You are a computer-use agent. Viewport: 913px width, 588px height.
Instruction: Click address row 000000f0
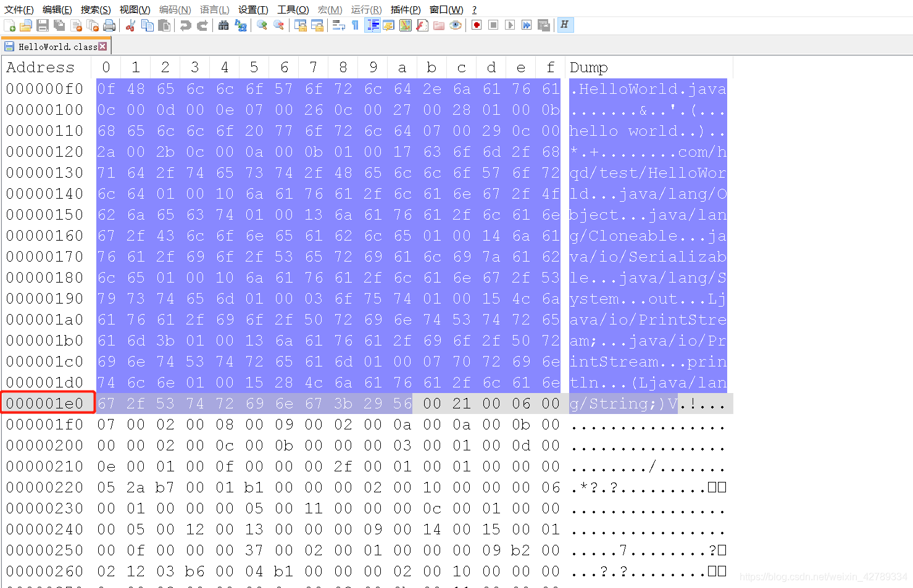pyautogui.click(x=44, y=89)
